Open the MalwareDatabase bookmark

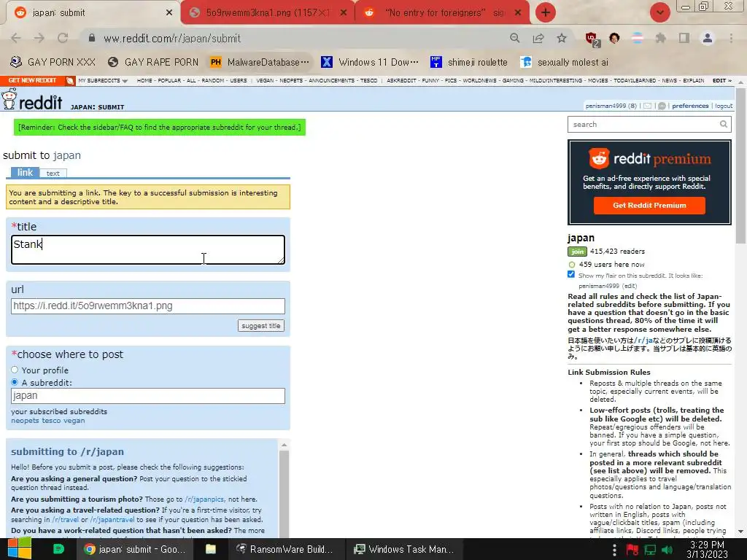tap(260, 62)
